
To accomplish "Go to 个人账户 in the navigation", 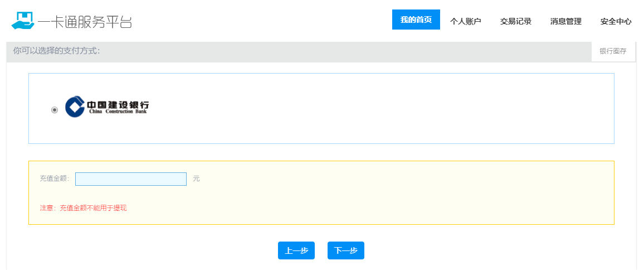I will [465, 21].
